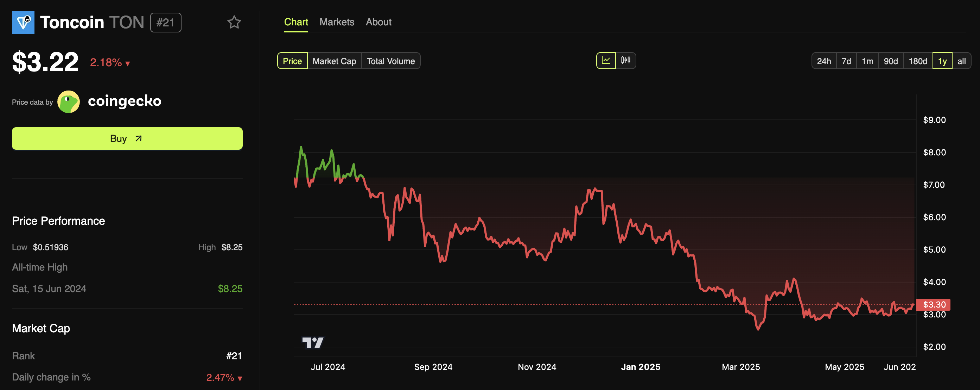Click the arrow icon on Buy button
The image size is (980, 390).
[139, 139]
